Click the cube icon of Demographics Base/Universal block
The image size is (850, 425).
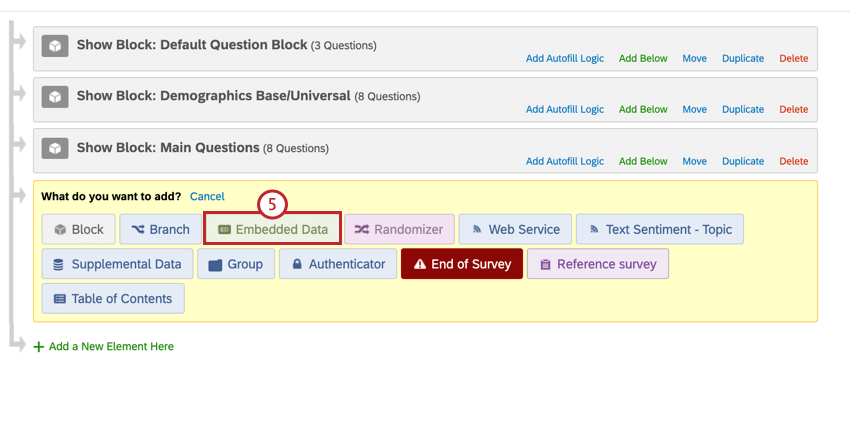[56, 97]
